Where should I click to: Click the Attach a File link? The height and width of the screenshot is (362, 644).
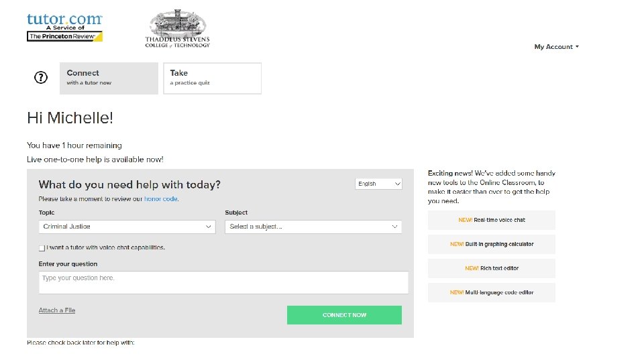tap(57, 310)
